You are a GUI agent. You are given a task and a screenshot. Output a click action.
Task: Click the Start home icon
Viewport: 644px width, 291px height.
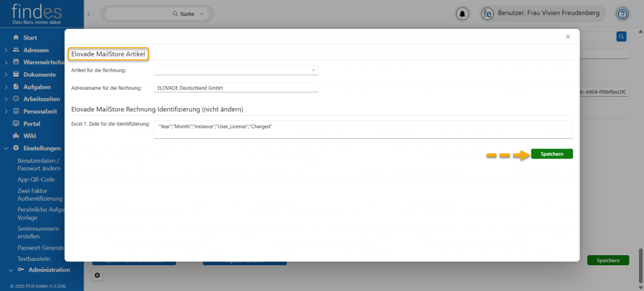[x=16, y=38]
